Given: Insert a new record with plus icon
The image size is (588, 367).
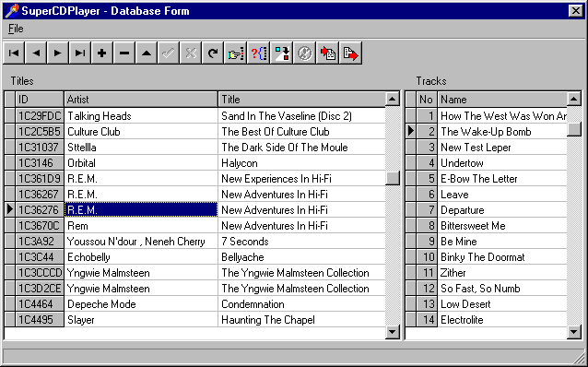Looking at the screenshot, I should pyautogui.click(x=101, y=53).
